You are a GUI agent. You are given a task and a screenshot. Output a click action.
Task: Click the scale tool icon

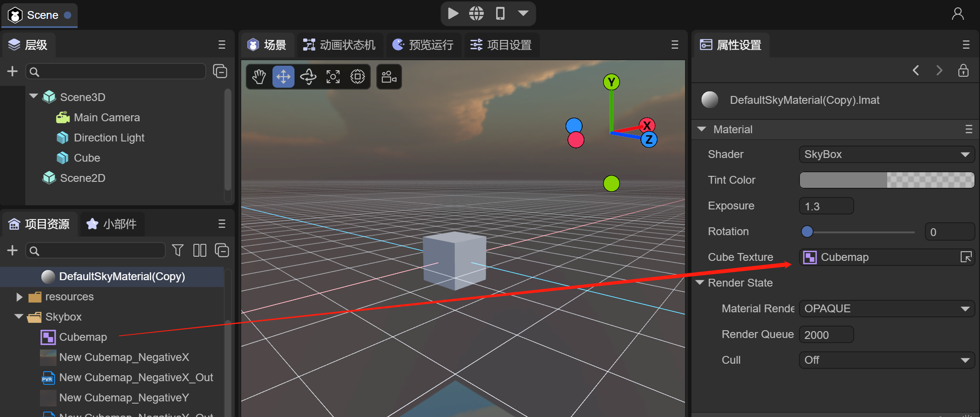point(333,77)
